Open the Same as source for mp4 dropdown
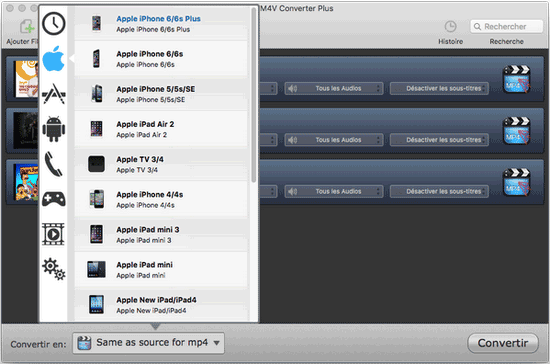The width and height of the screenshot is (550, 364). (x=148, y=343)
